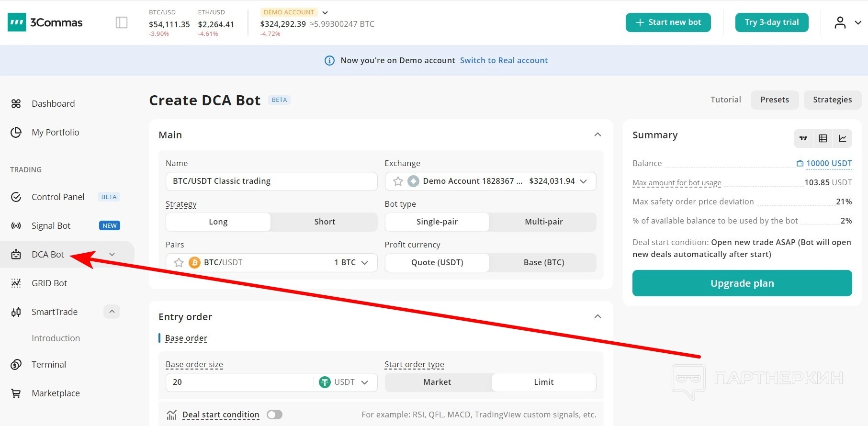Image resolution: width=868 pixels, height=426 pixels.
Task: Star the BTC/USDT pair as favorite
Action: [x=179, y=262]
